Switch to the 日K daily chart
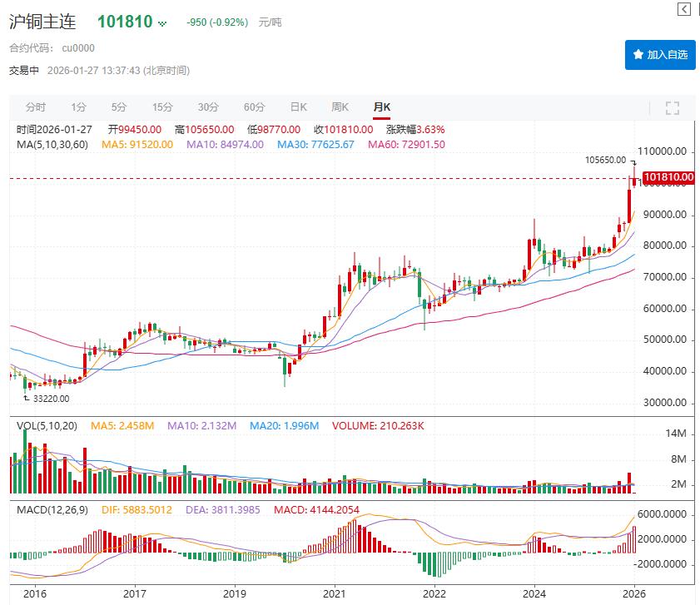Image resolution: width=700 pixels, height=605 pixels. click(298, 107)
